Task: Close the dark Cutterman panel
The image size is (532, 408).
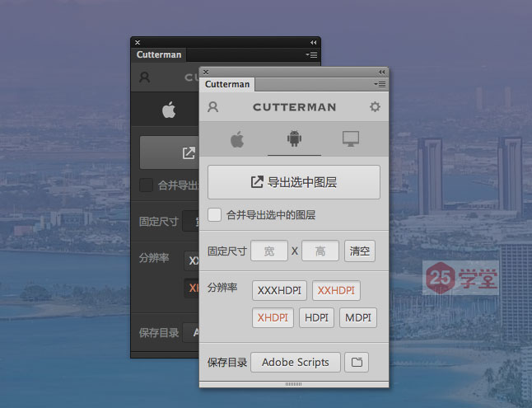Action: (x=138, y=43)
